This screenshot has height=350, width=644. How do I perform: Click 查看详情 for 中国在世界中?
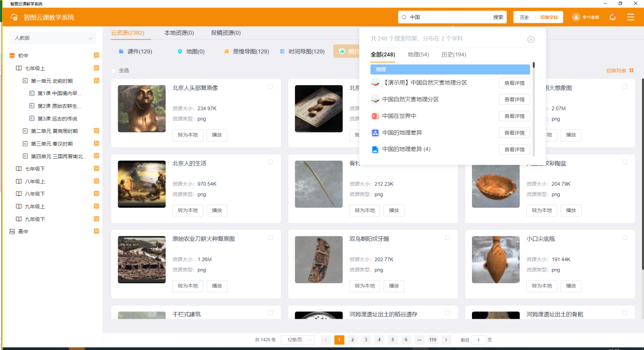pos(514,116)
